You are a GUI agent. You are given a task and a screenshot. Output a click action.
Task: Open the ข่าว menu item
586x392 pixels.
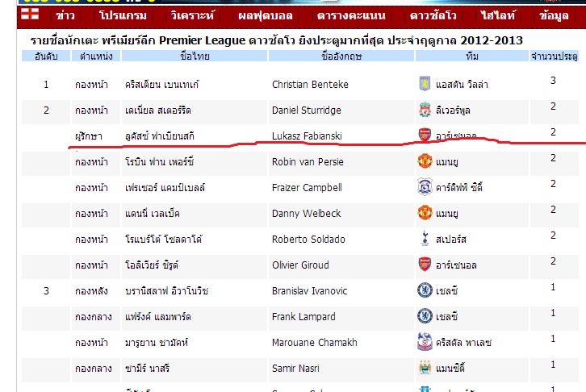tap(65, 15)
